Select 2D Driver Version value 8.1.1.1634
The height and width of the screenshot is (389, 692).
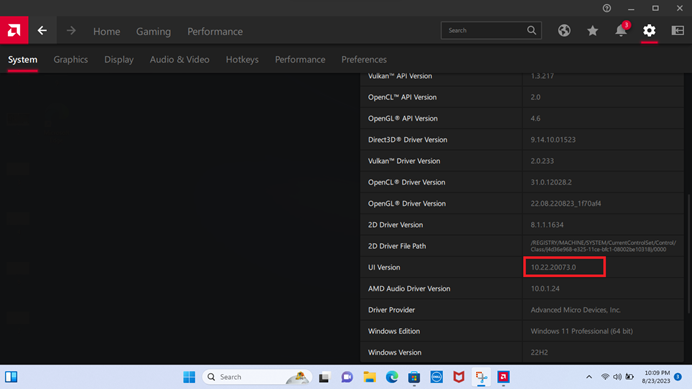click(x=547, y=224)
